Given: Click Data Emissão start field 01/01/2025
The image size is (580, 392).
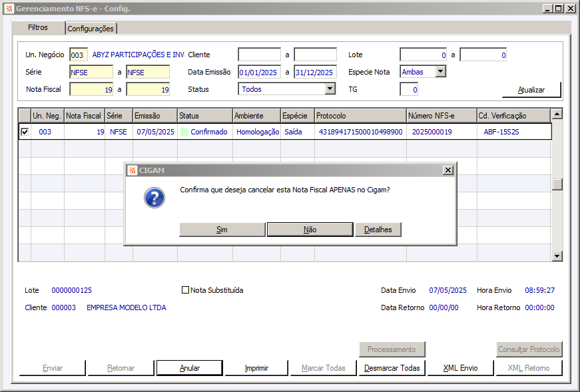Looking at the screenshot, I should click(x=259, y=72).
